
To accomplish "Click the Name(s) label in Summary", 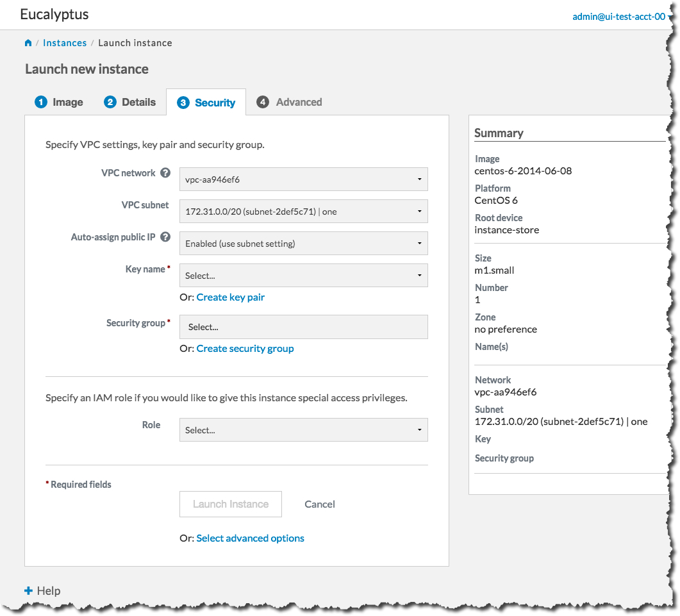I will 492,347.
